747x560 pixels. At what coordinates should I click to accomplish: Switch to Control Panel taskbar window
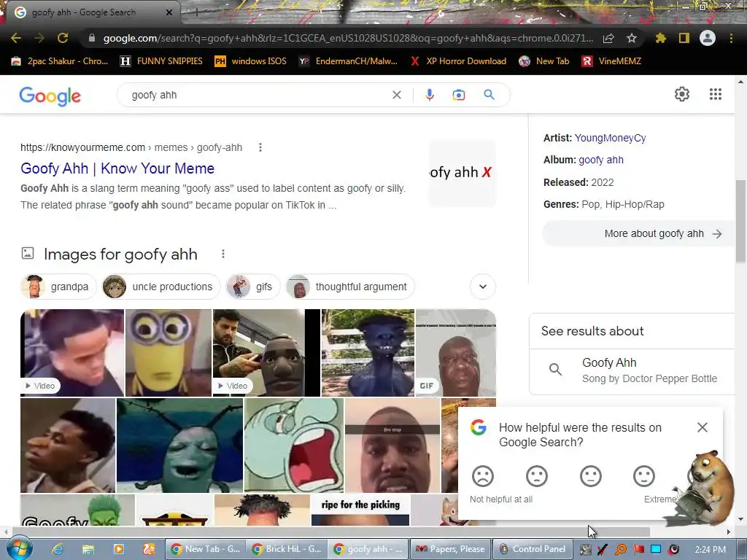pos(532,549)
